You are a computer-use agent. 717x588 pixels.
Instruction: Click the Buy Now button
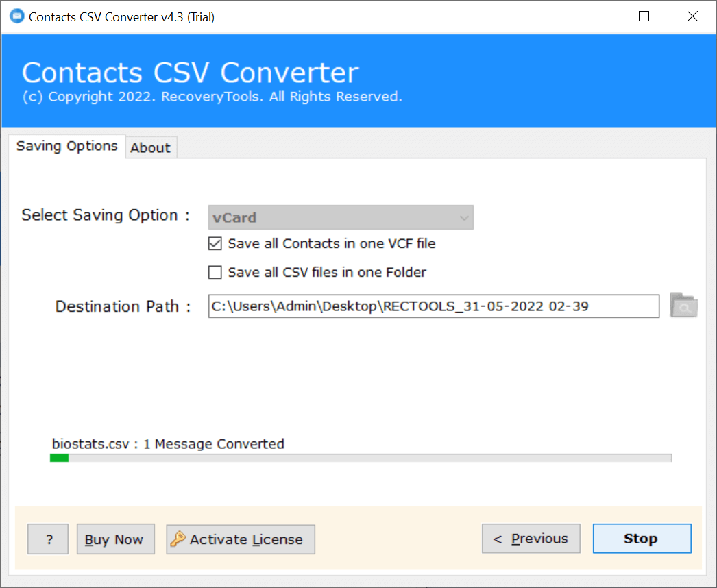114,539
